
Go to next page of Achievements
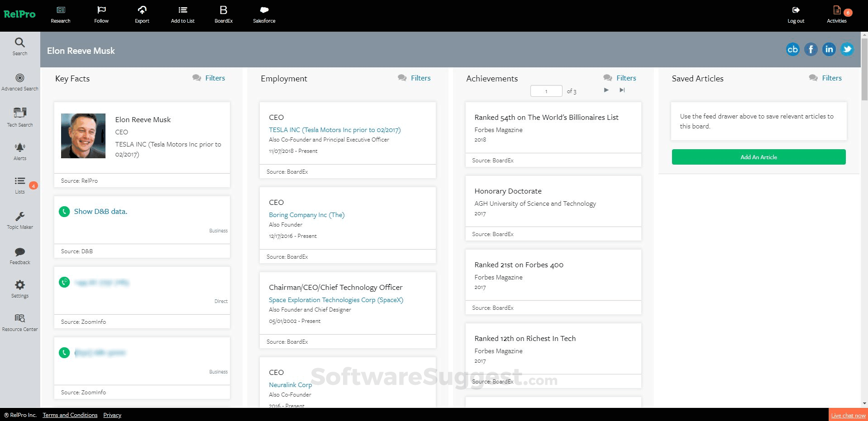(606, 90)
